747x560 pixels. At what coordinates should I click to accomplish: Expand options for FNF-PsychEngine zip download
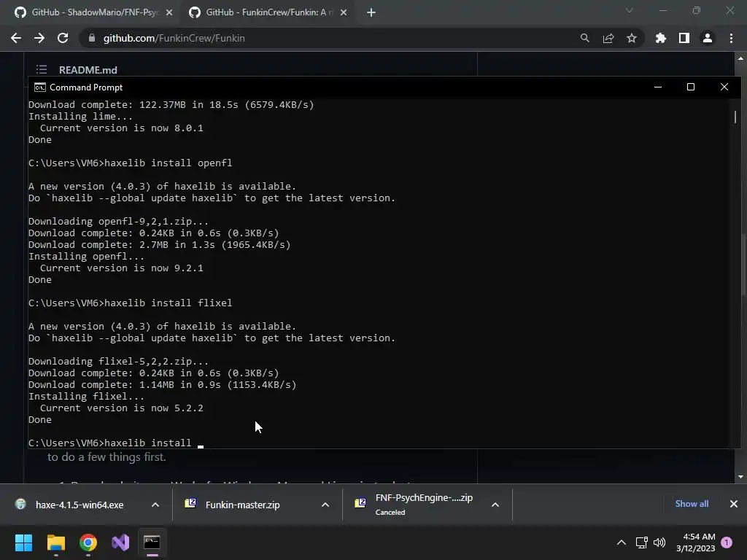pos(495,505)
